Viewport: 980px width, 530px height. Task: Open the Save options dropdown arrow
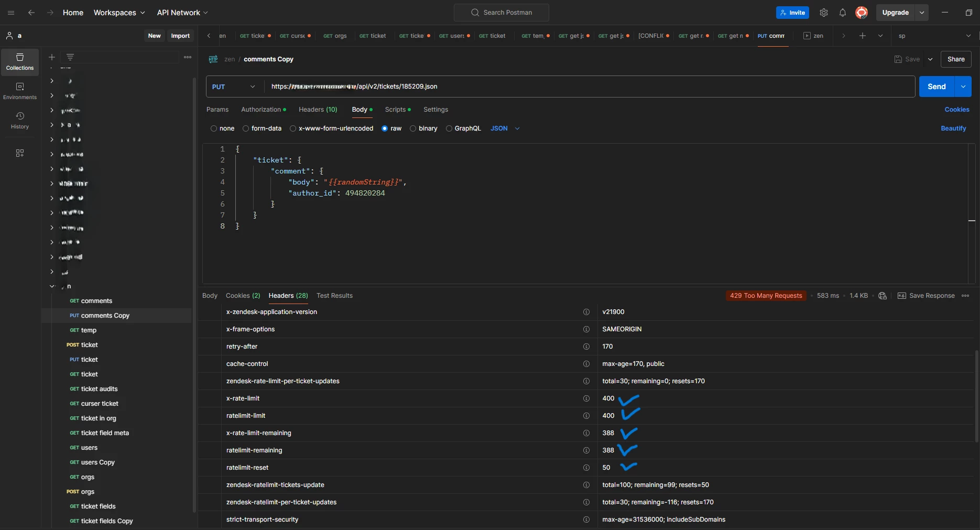[x=930, y=59]
